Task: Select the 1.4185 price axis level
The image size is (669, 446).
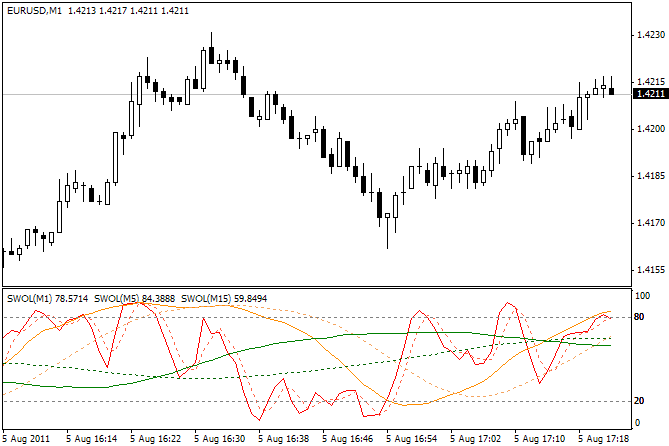Action: tap(650, 176)
